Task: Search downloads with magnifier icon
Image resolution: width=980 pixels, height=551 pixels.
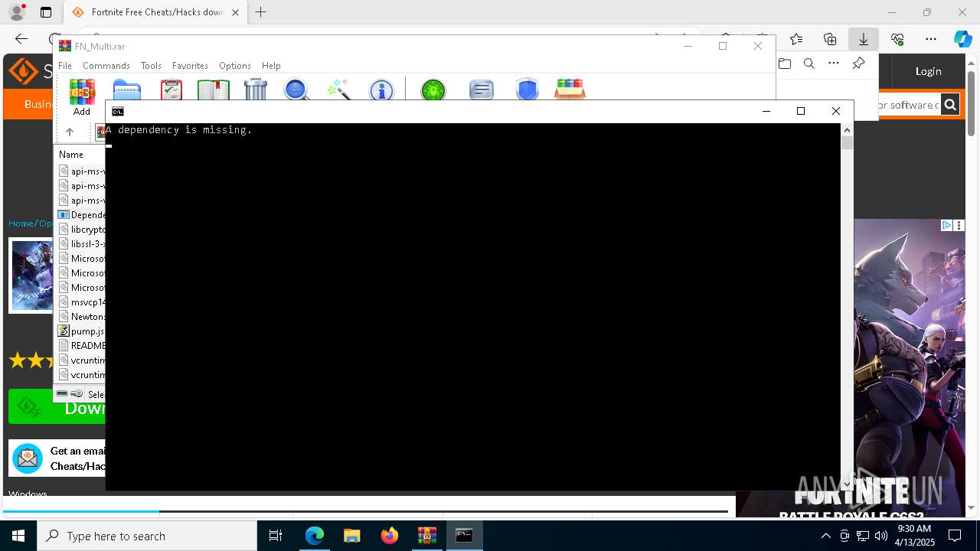Action: pyautogui.click(x=808, y=64)
